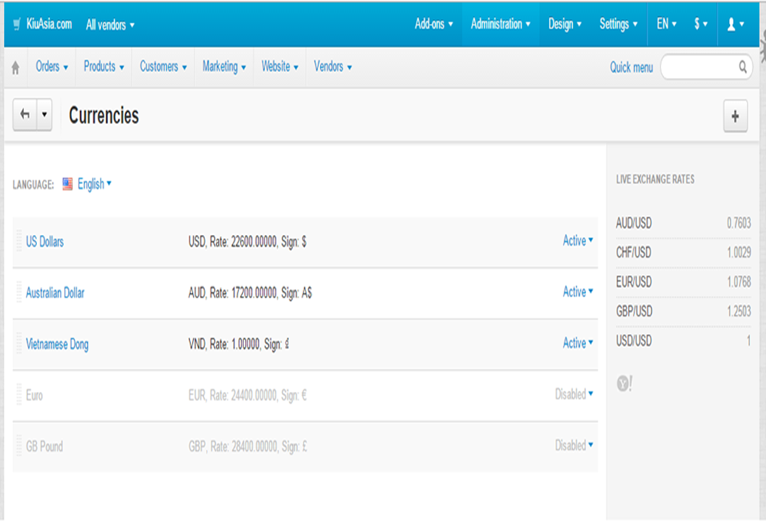
Task: Open the Australian Dollar currency link
Action: point(55,293)
